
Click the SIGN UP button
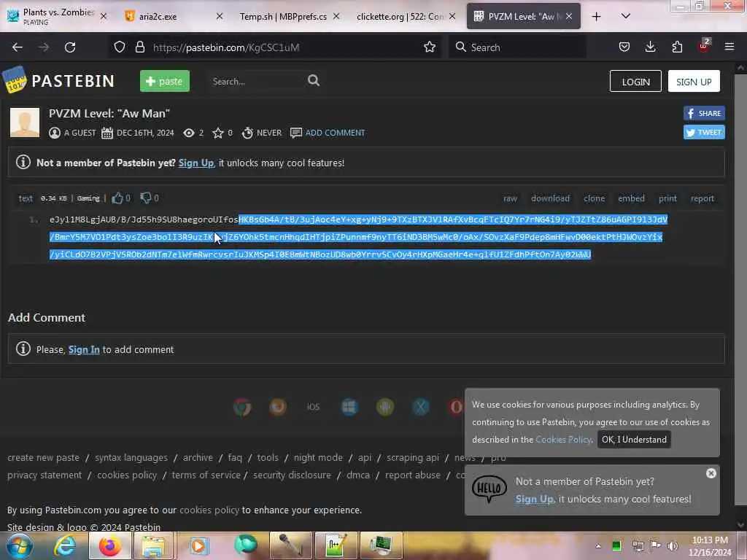[694, 82]
